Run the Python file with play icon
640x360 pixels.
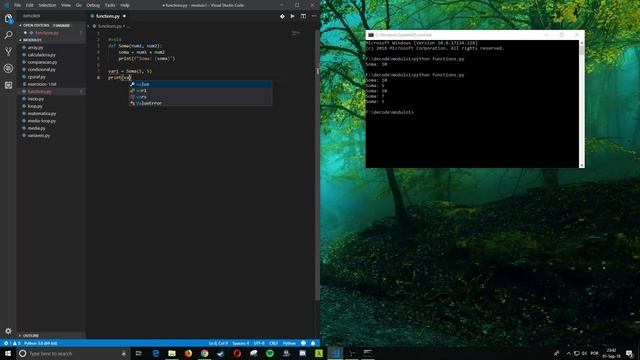point(293,16)
